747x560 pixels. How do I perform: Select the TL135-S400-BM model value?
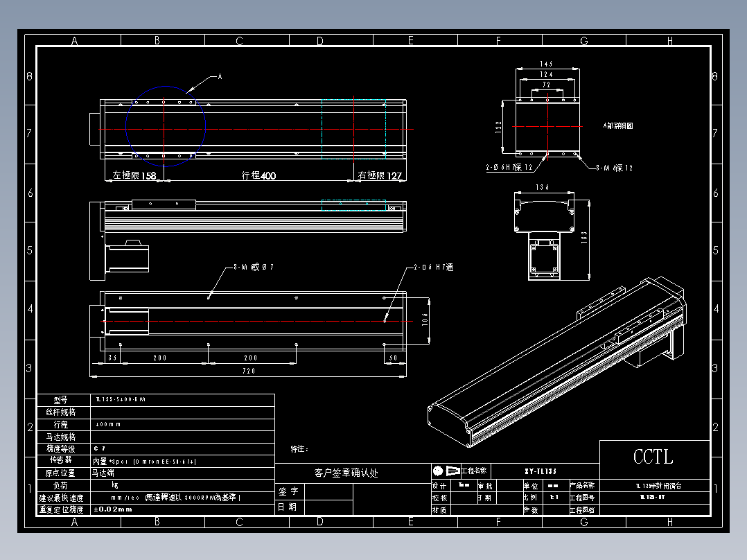[x=121, y=399]
